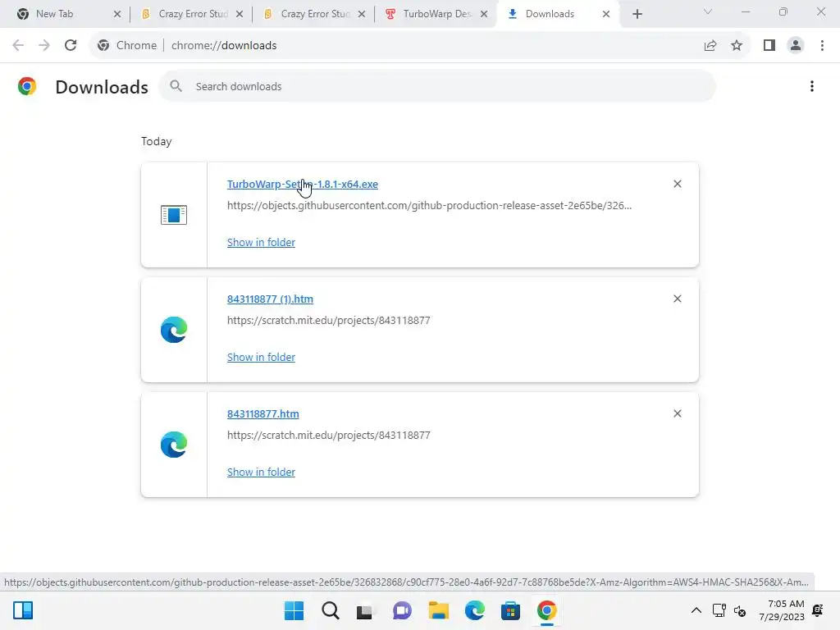Image resolution: width=840 pixels, height=630 pixels.
Task: Go back with the browser back arrow
Action: pyautogui.click(x=18, y=46)
